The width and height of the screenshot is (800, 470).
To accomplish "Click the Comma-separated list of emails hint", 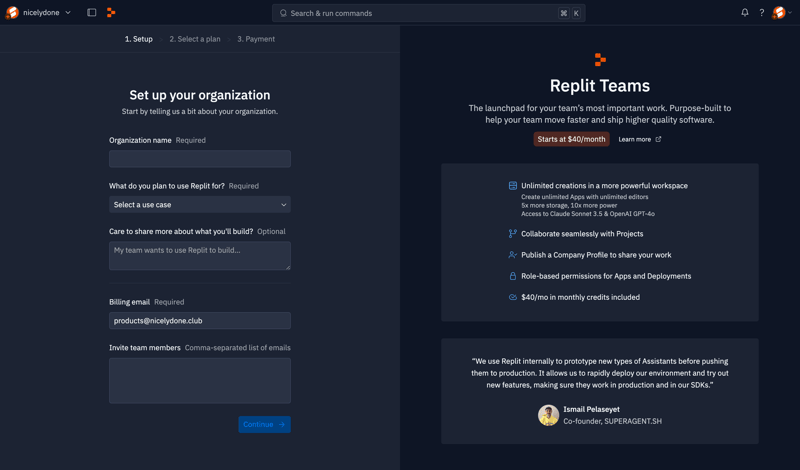I will pyautogui.click(x=238, y=348).
